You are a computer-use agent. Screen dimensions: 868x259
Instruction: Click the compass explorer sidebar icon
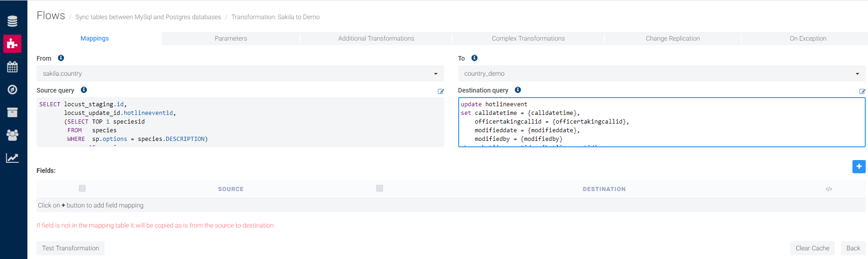pos(12,89)
